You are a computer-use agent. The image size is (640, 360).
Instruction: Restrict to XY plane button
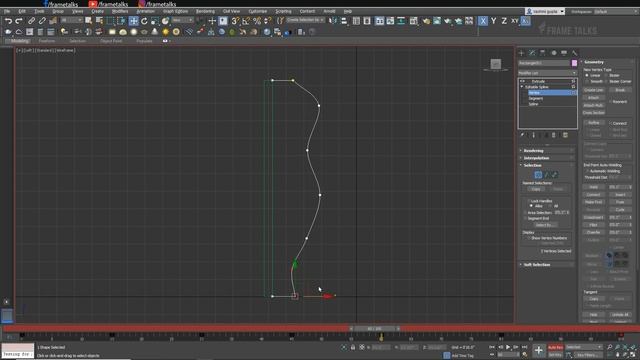pos(515,21)
